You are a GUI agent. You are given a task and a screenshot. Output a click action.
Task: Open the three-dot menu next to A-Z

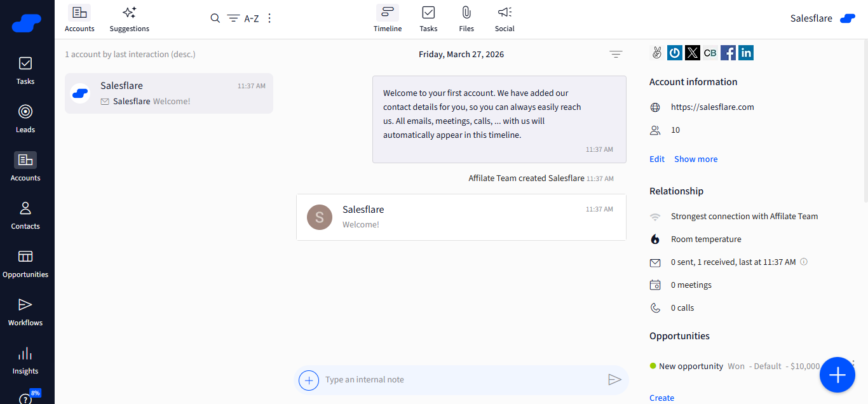click(269, 18)
